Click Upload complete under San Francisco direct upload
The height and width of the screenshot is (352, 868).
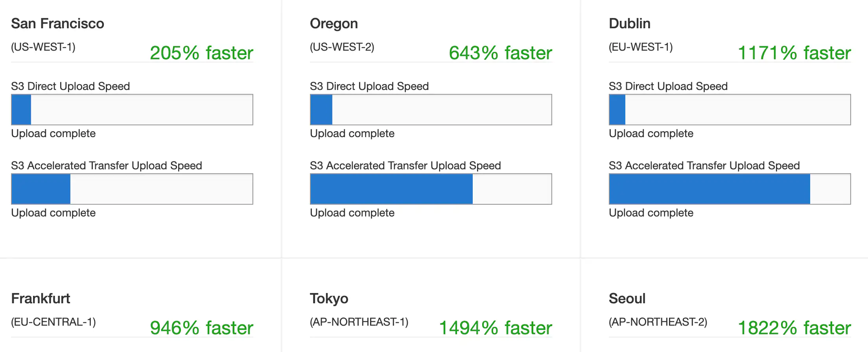click(x=53, y=134)
